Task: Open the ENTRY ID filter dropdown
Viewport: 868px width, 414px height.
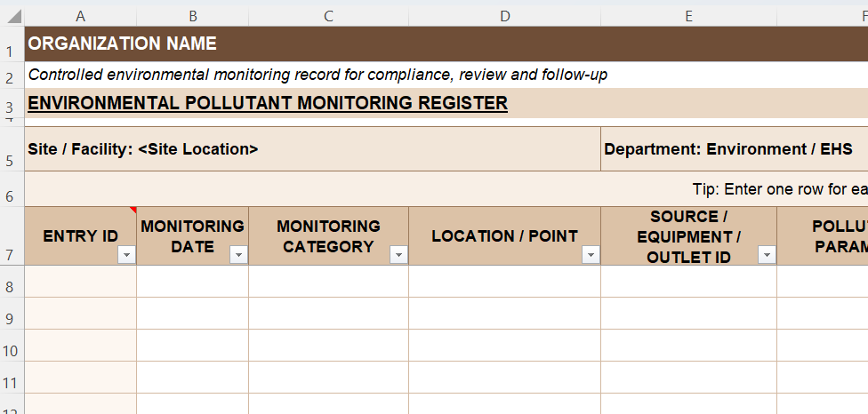Action: 126,255
